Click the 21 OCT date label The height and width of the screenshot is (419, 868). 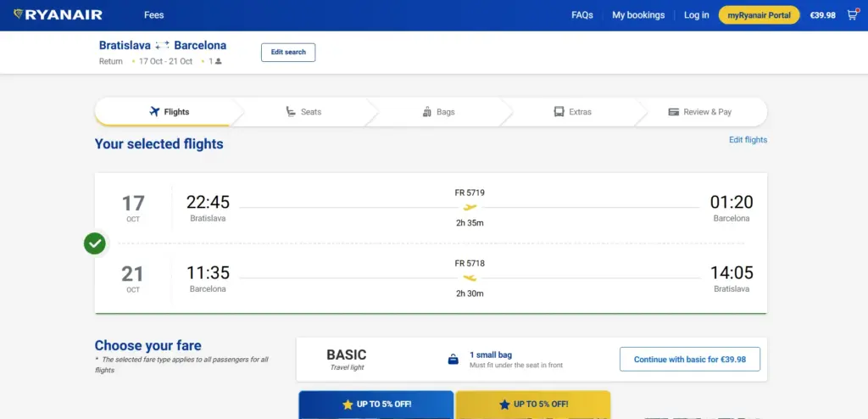(x=133, y=278)
